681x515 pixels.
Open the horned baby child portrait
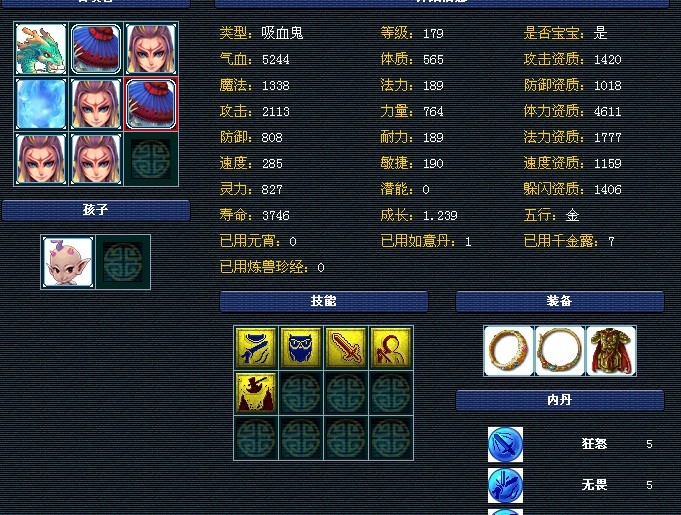[x=67, y=262]
